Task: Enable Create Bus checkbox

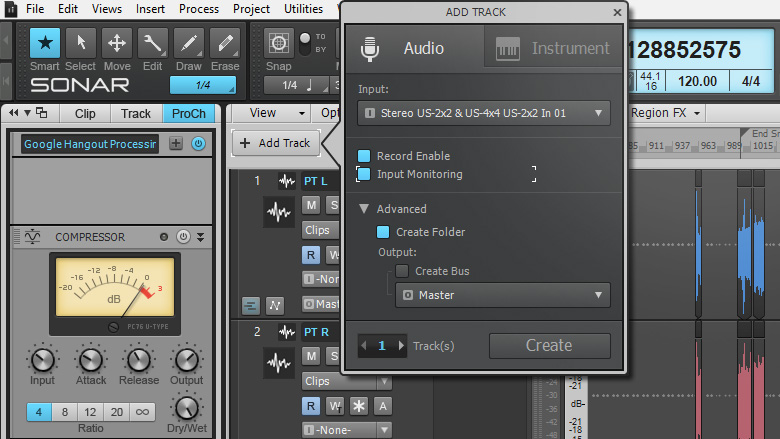Action: [402, 271]
